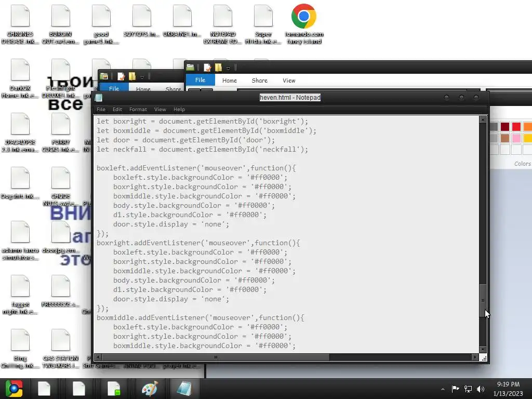Click Notepad horizontal scrollbar thumb
532x399 pixels.
pyautogui.click(x=216, y=357)
